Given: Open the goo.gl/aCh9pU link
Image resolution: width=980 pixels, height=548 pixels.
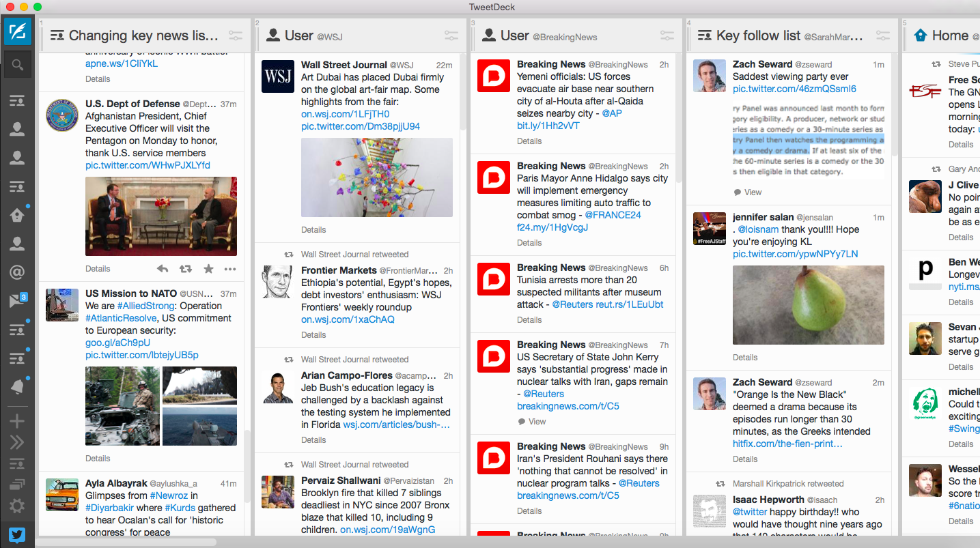Looking at the screenshot, I should (x=117, y=343).
